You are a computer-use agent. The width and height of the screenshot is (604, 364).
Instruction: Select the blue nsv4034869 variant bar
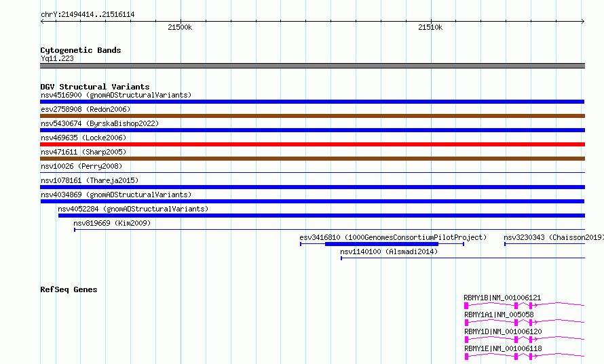click(x=312, y=201)
